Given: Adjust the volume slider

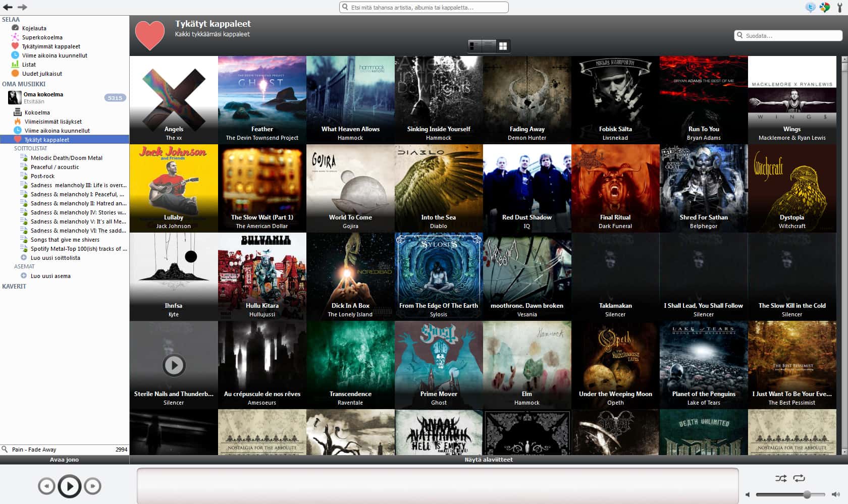Looking at the screenshot, I should (x=790, y=495).
